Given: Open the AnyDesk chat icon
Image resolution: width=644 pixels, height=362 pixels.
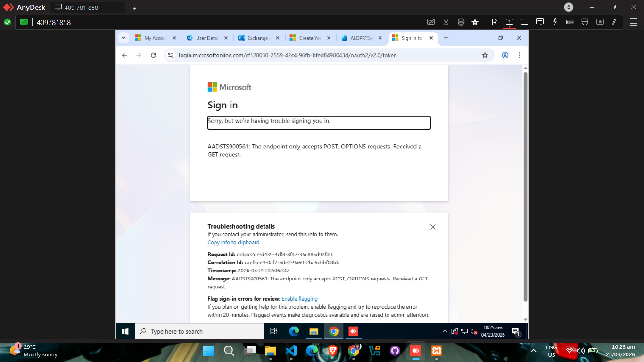Looking at the screenshot, I should point(540,22).
